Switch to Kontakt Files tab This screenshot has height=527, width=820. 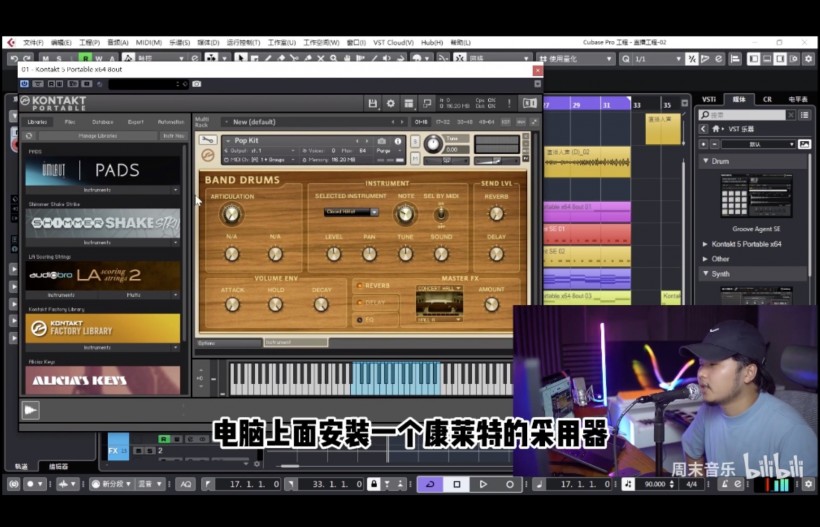[70, 122]
